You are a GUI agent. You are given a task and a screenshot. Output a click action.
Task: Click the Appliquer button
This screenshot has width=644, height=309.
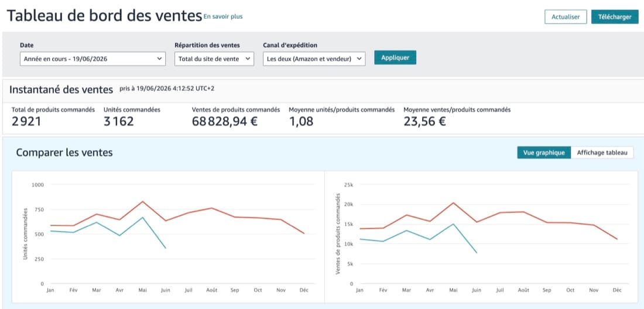(x=395, y=57)
